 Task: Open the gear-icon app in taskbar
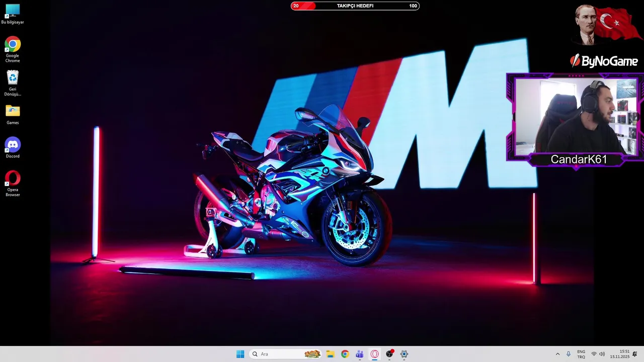click(x=404, y=354)
